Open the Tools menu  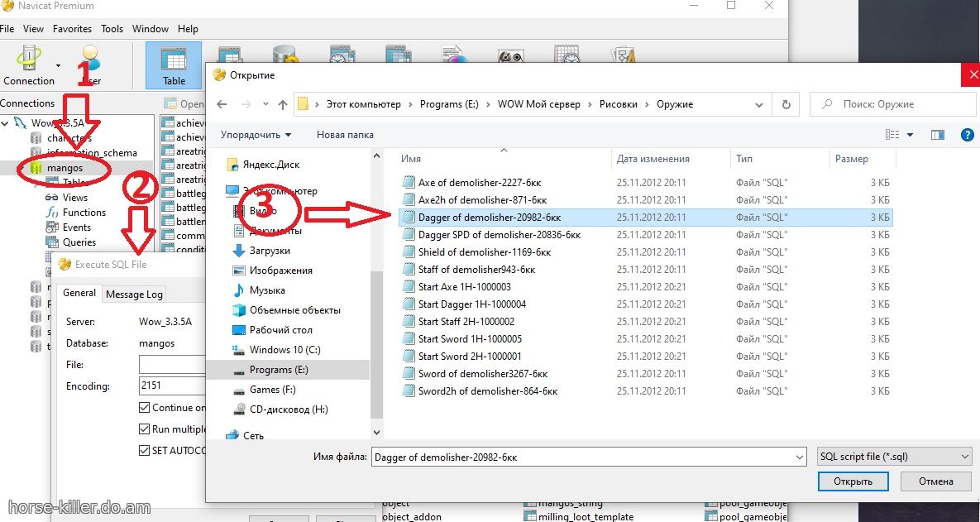(x=112, y=29)
